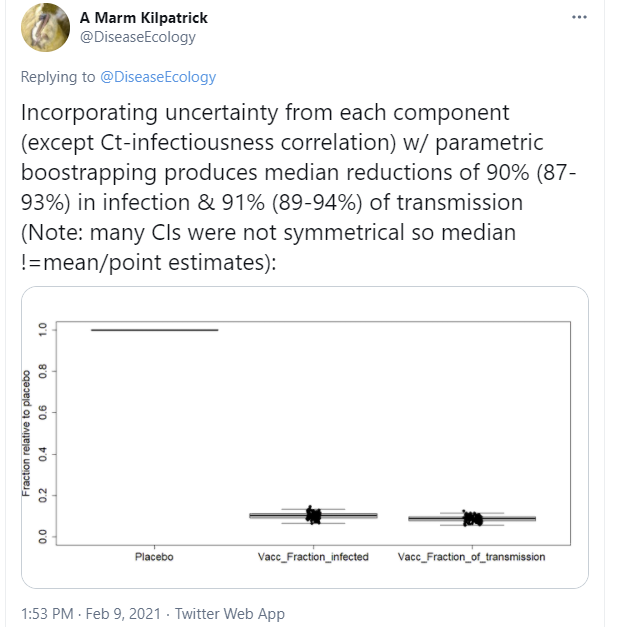Open the Feb 9, 2021 date

pos(123,613)
